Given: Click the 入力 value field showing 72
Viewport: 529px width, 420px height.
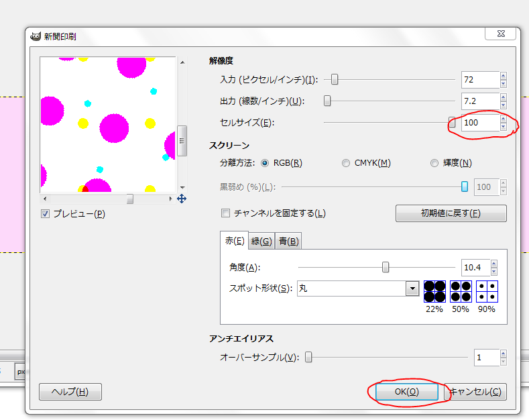Looking at the screenshot, I should coord(481,80).
